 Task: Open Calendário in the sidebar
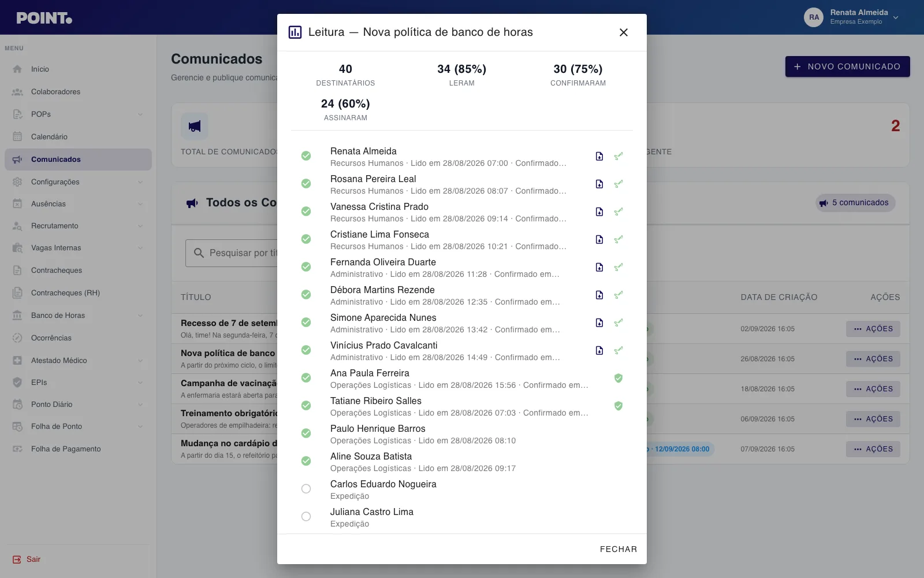pos(78,137)
